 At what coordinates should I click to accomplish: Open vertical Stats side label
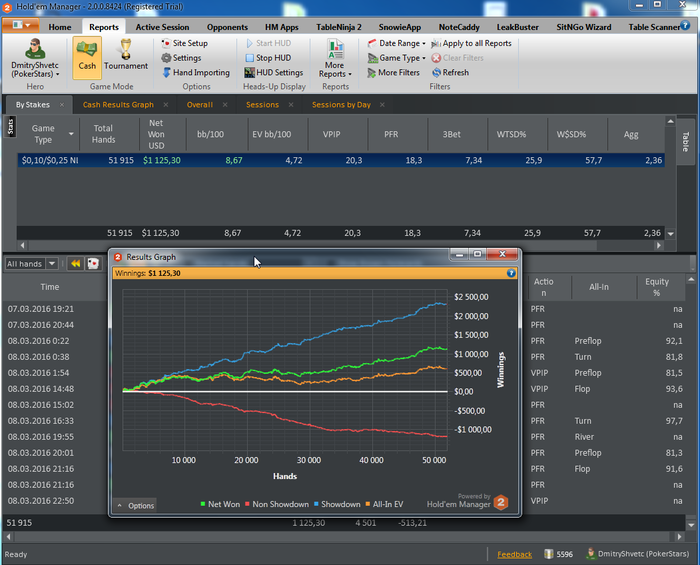pyautogui.click(x=11, y=126)
